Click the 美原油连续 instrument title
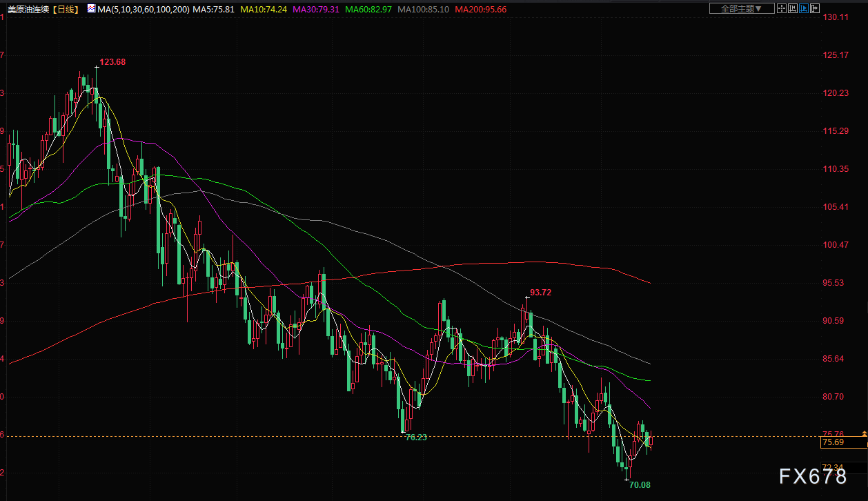The width and height of the screenshot is (868, 501). point(30,10)
